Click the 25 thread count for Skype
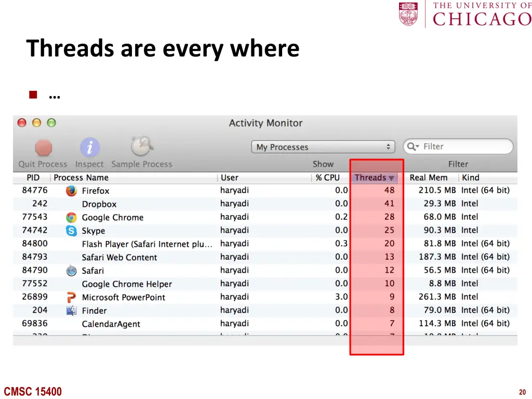The width and height of the screenshot is (532, 399). (x=389, y=230)
